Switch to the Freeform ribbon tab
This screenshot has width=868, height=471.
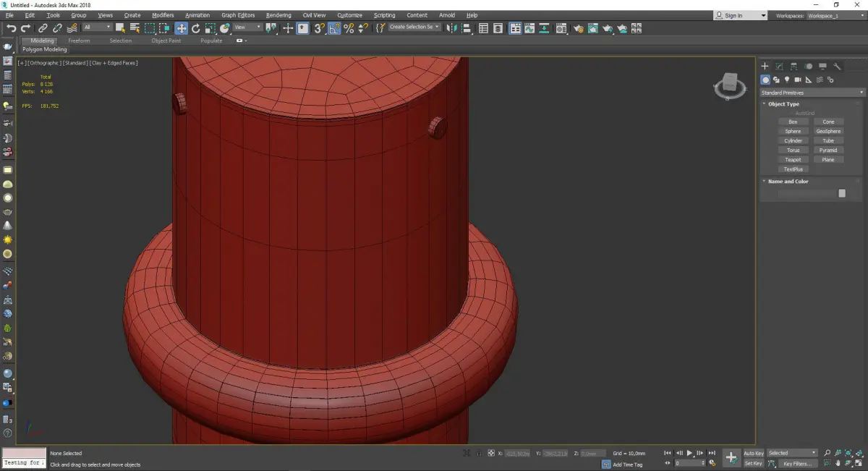(x=79, y=41)
